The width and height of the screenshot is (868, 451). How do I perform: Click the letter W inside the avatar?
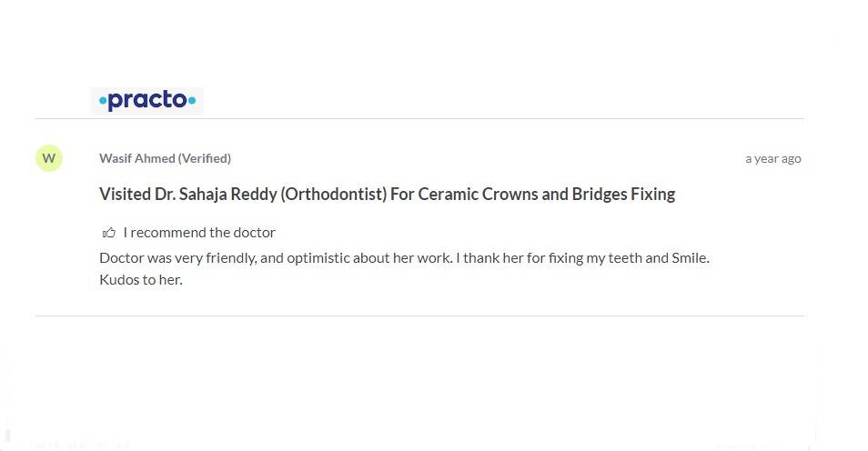pyautogui.click(x=49, y=158)
